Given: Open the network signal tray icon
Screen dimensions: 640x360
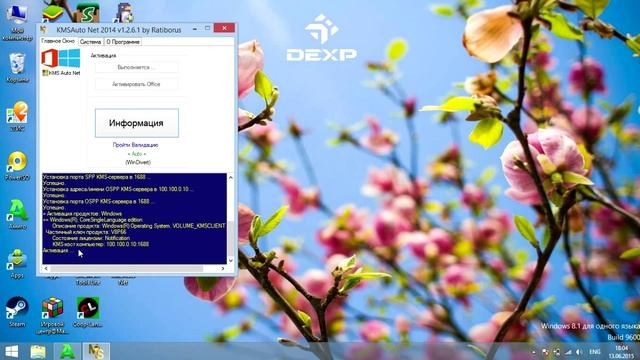Looking at the screenshot, I should (568, 352).
